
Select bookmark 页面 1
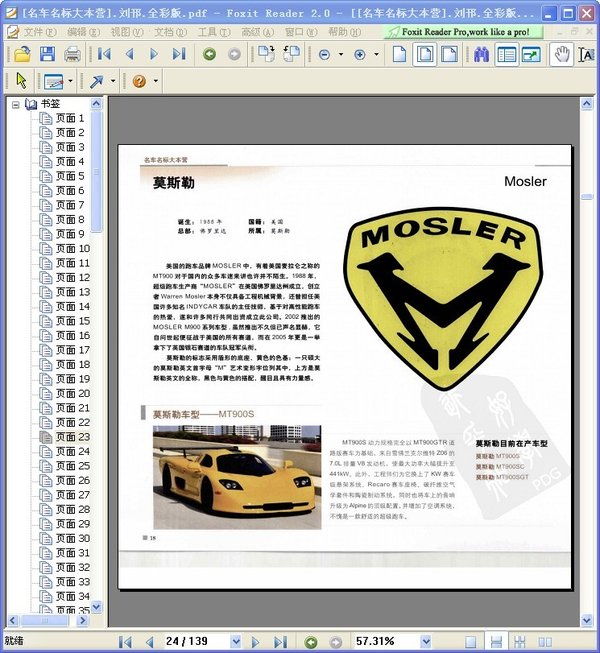70,118
